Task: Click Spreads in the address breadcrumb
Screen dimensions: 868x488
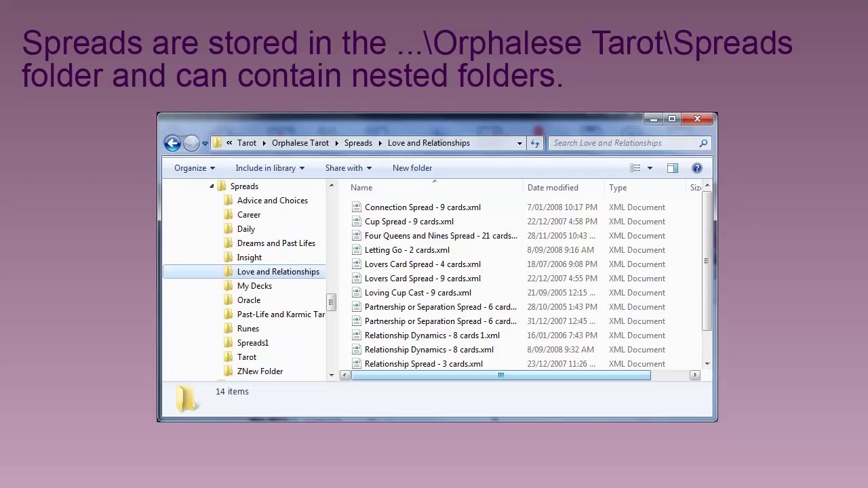Action: coord(358,143)
